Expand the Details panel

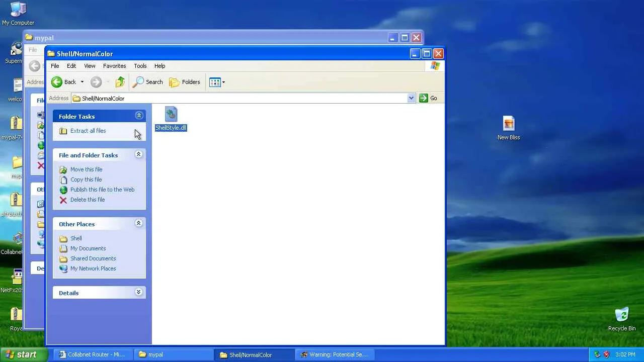139,292
